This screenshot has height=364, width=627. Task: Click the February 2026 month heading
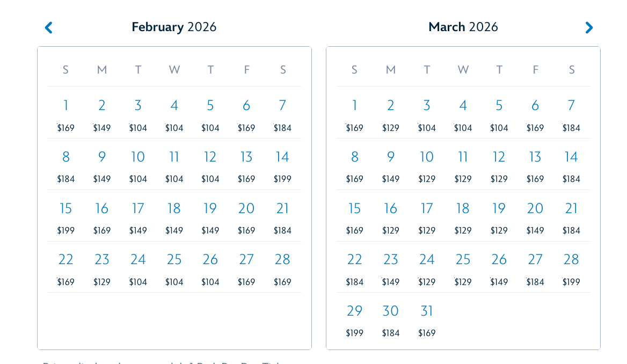(174, 27)
